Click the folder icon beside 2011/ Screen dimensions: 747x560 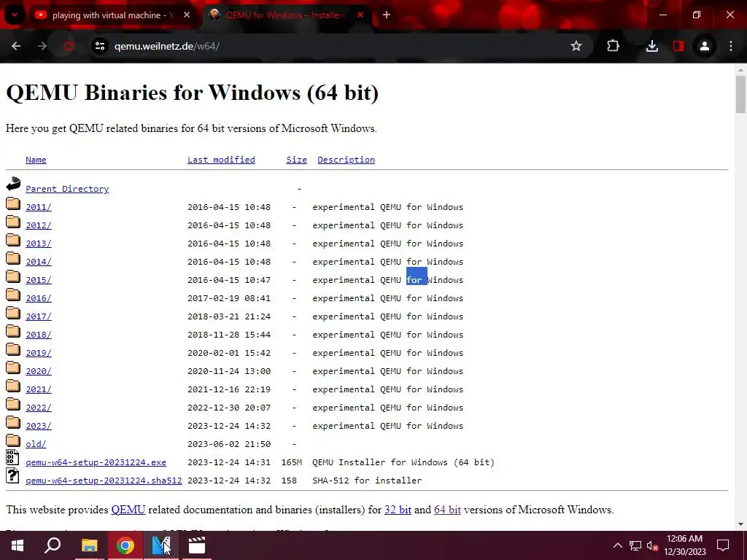(x=13, y=204)
